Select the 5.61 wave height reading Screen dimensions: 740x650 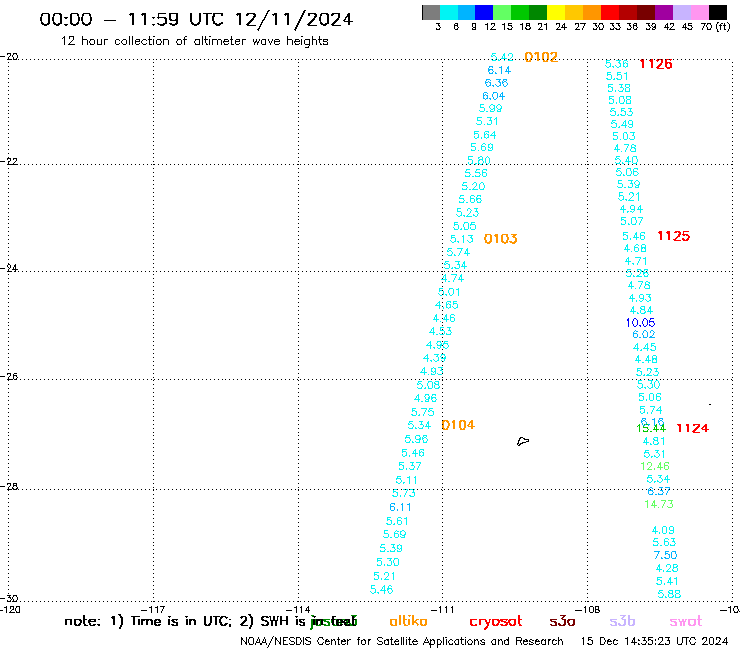pos(397,522)
